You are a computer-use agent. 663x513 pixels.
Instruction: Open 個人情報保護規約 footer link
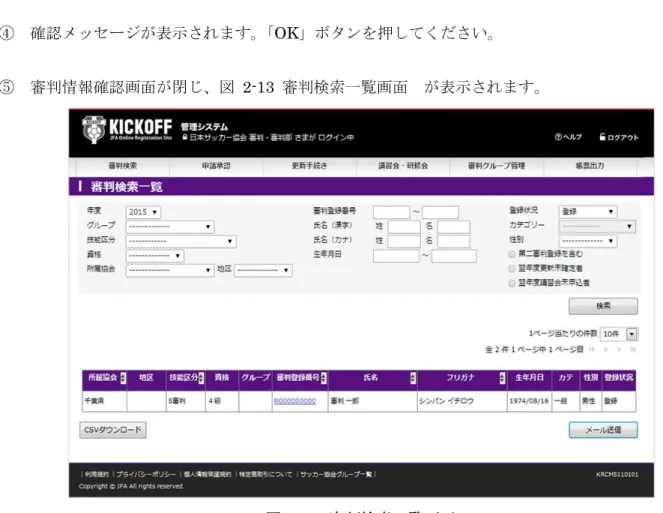click(207, 475)
